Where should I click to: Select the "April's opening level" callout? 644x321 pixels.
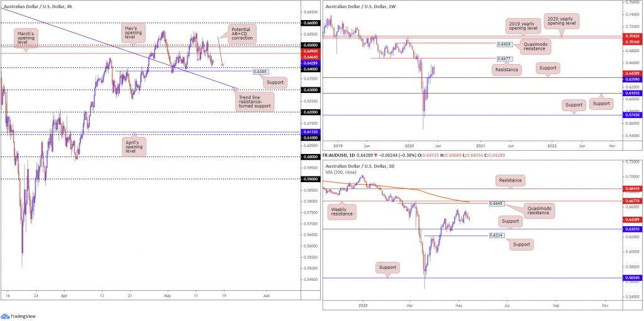point(136,146)
